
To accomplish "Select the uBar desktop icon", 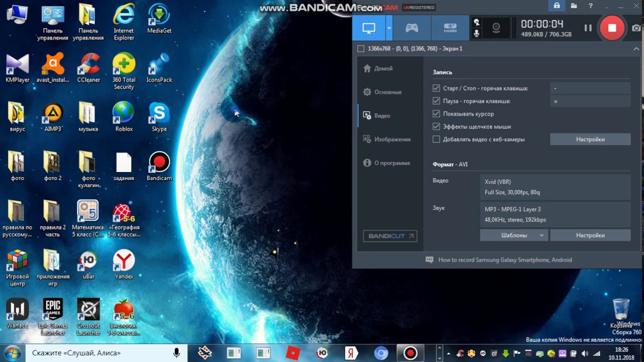I will pyautogui.click(x=88, y=265).
